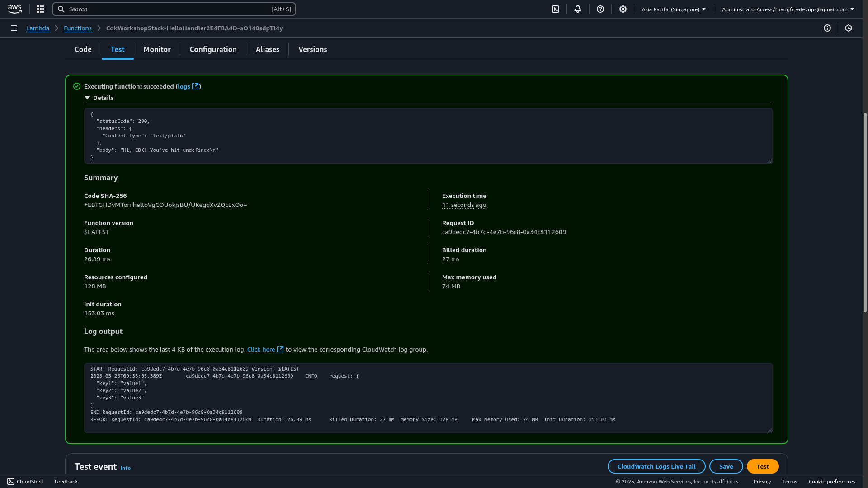Click the 74 MB max memory value
The image size is (868, 488).
coord(451,286)
